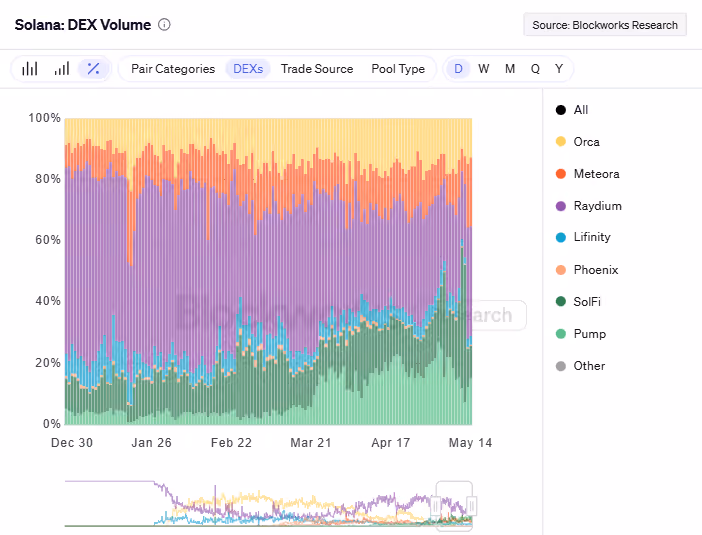This screenshot has width=702, height=535.
Task: Click the 0% axis label
Action: coord(51,424)
